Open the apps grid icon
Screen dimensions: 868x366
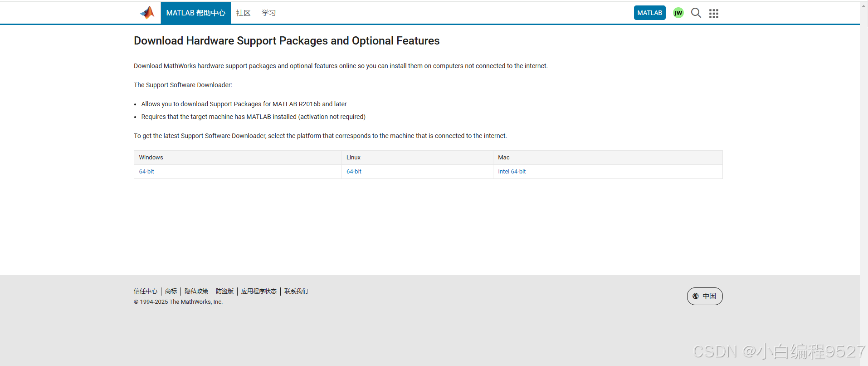(714, 13)
